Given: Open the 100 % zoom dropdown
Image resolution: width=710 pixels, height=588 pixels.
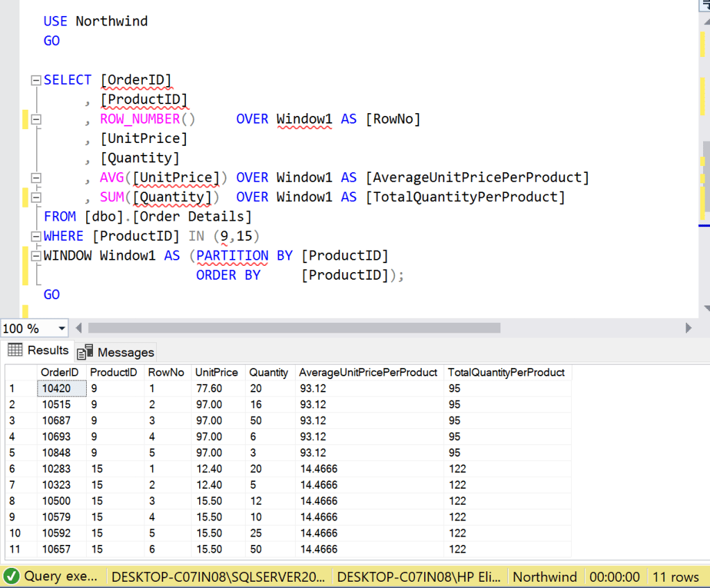Looking at the screenshot, I should click(62, 328).
